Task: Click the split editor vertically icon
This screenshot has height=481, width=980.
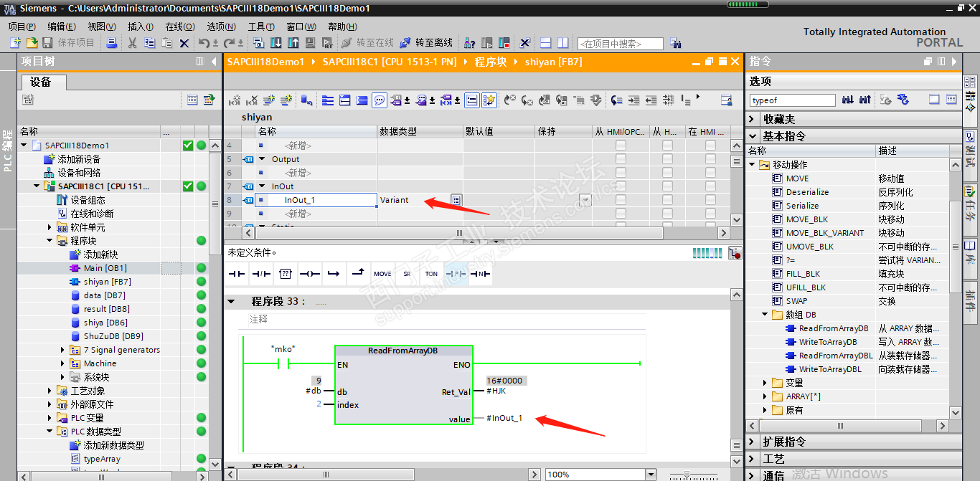Action: 563,43
